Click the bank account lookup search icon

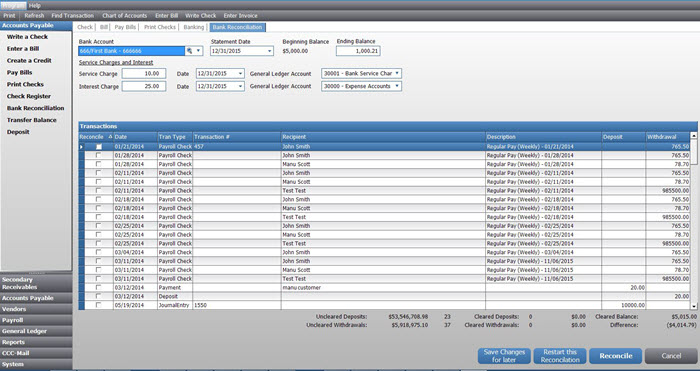click(189, 51)
